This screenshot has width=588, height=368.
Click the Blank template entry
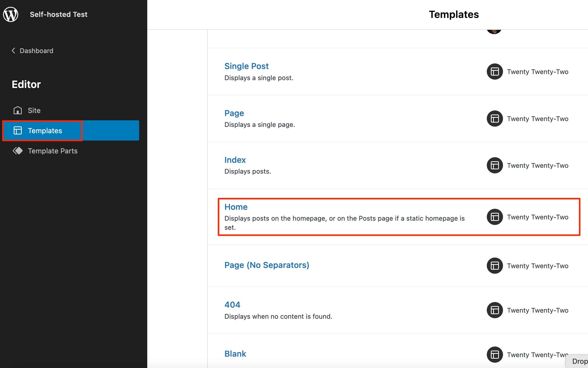point(236,353)
